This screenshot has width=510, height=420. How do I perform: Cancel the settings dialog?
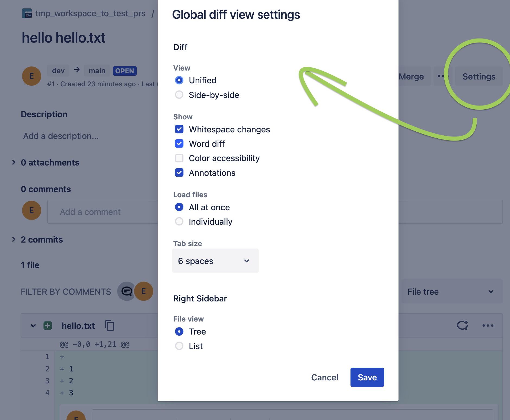click(x=325, y=377)
